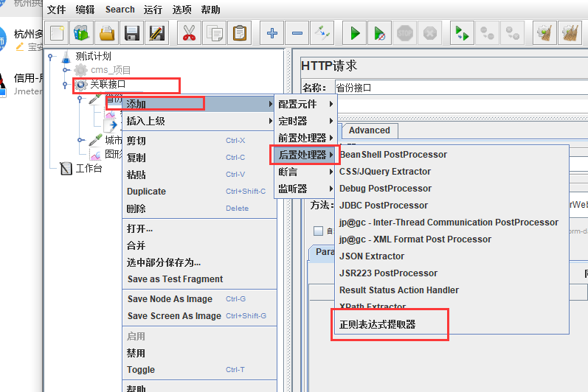588x392 pixels.
Task: Select JSON Extractor post processor
Action: click(452, 256)
